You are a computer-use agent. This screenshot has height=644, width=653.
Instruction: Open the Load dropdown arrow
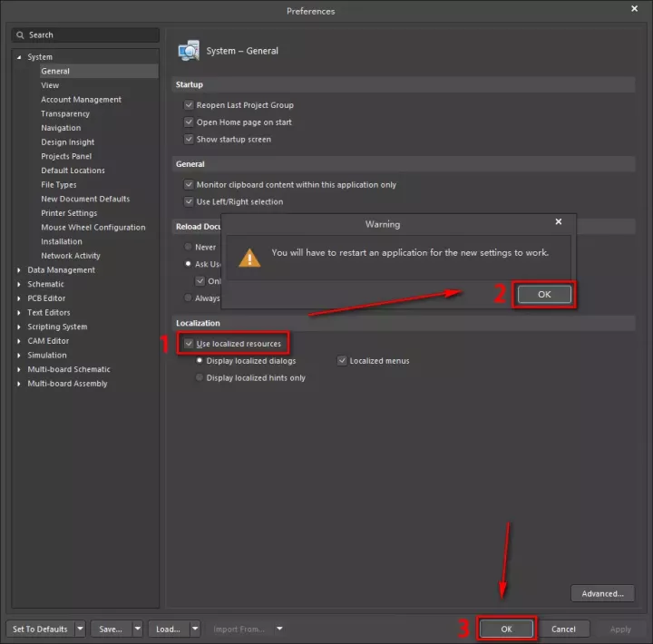pos(196,629)
